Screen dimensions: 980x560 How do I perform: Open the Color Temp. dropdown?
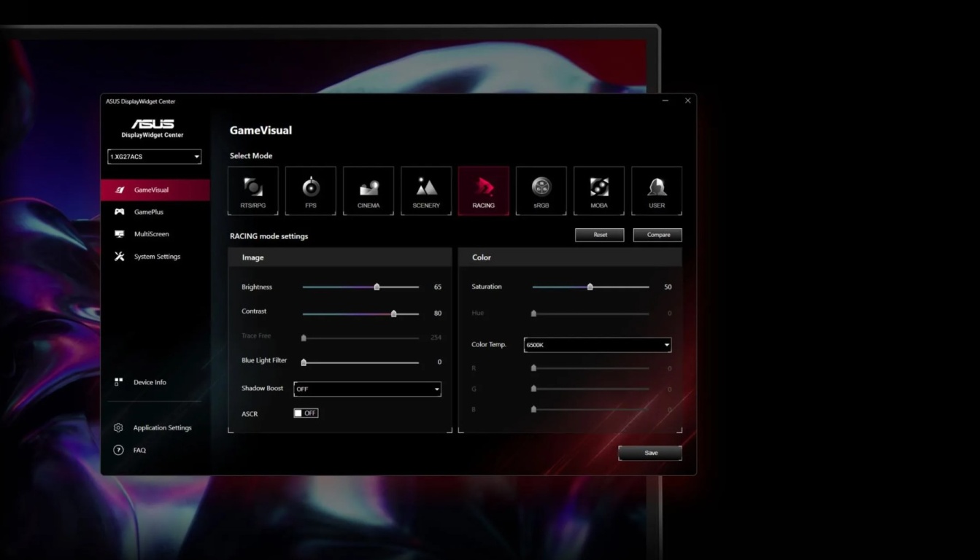pyautogui.click(x=597, y=344)
